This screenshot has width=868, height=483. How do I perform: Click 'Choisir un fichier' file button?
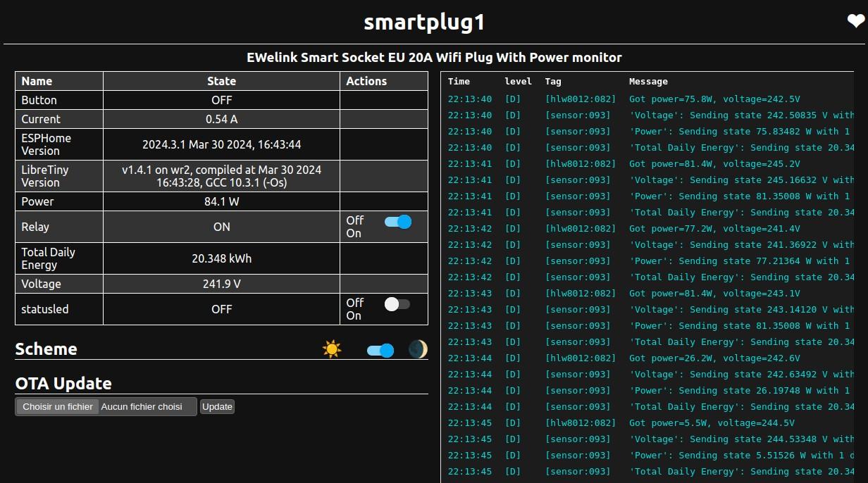(x=58, y=406)
